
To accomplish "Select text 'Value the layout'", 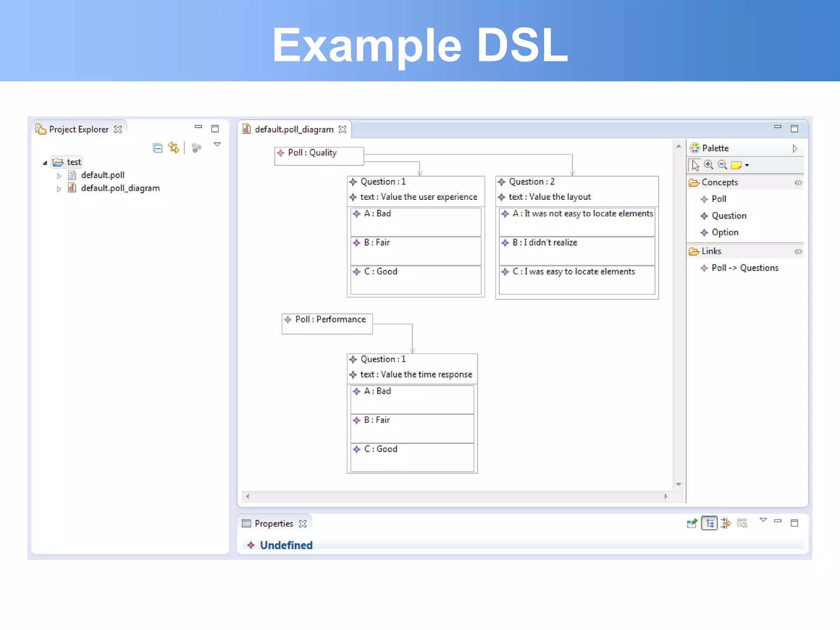I will (560, 197).
